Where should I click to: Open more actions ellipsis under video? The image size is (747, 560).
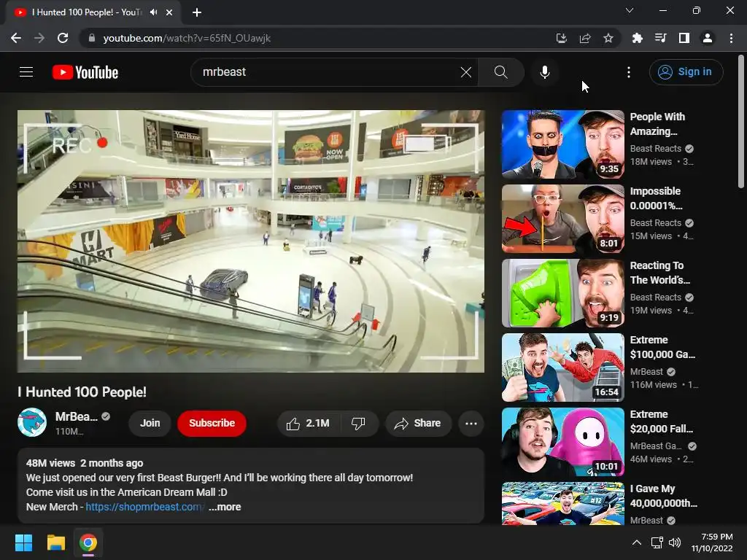click(471, 424)
